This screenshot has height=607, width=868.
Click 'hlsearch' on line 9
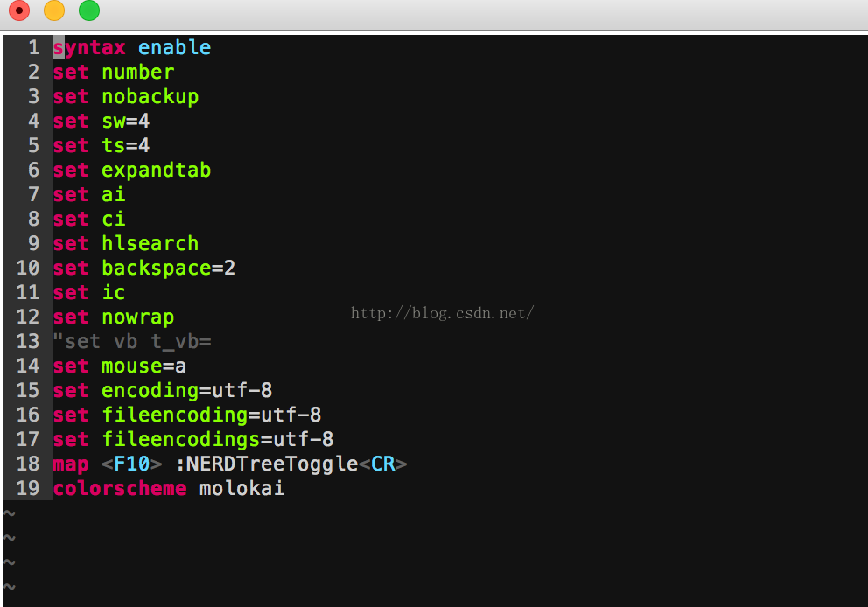149,243
